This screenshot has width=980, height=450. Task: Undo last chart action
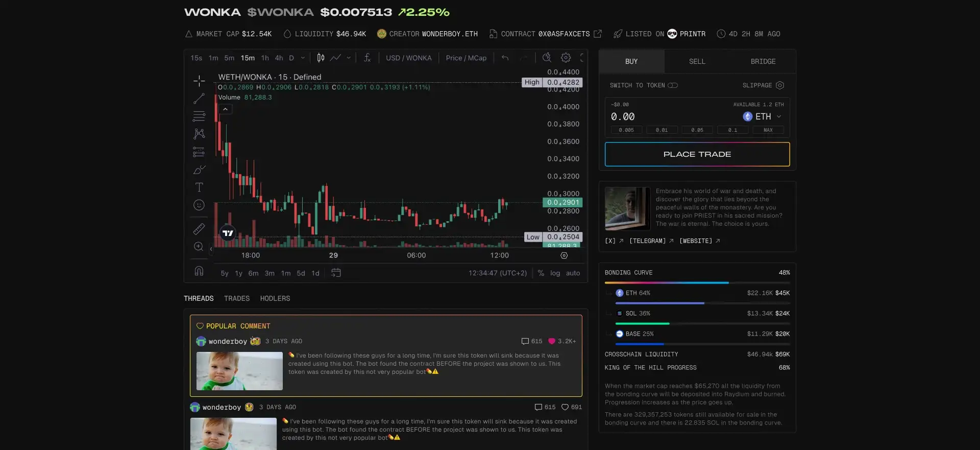(x=505, y=58)
